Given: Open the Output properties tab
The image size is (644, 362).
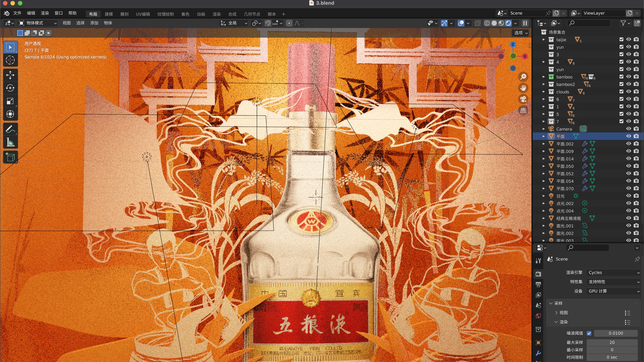Looking at the screenshot, I should (x=538, y=284).
